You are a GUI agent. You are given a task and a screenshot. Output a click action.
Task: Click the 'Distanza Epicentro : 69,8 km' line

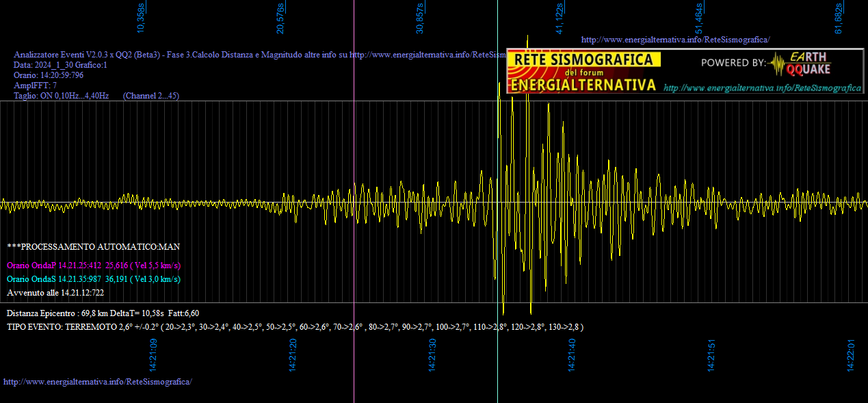tap(103, 313)
